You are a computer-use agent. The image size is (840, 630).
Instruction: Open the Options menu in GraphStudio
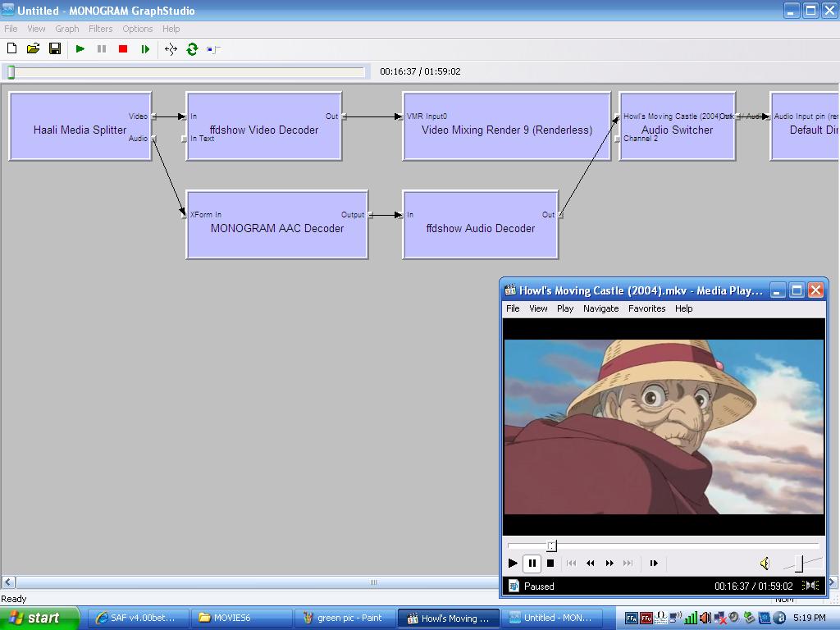coord(138,29)
